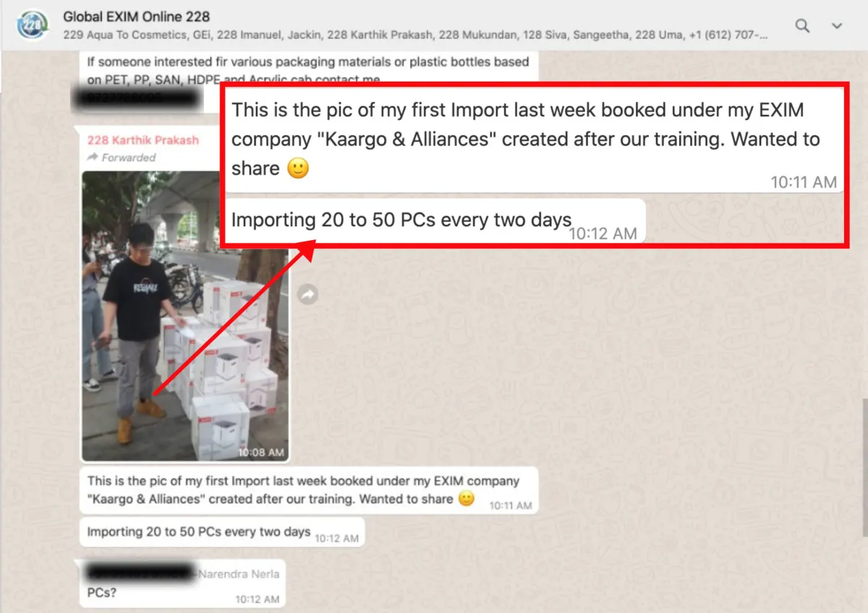
Task: Click the enlarged 'Importing 20 to 50 PCs' callout
Action: (x=434, y=220)
